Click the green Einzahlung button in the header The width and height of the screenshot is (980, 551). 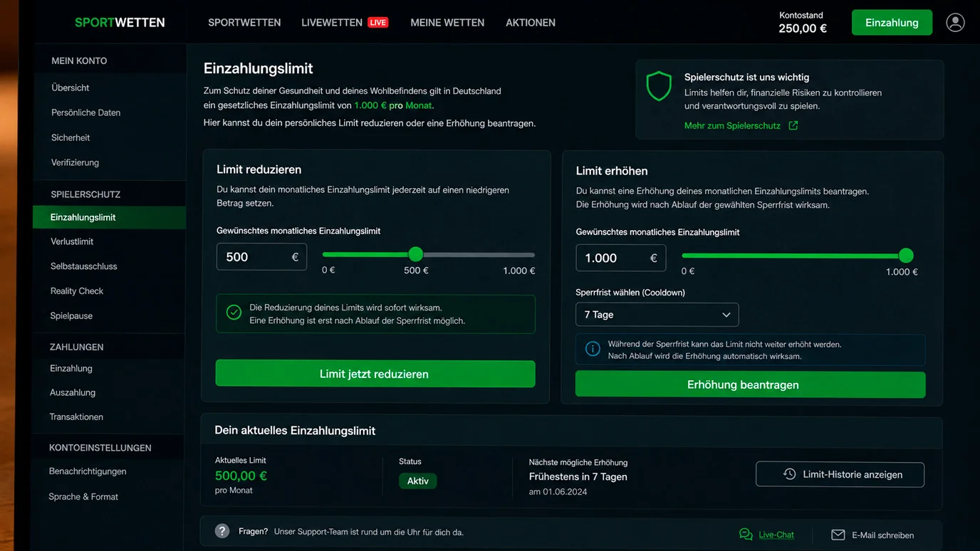[892, 23]
